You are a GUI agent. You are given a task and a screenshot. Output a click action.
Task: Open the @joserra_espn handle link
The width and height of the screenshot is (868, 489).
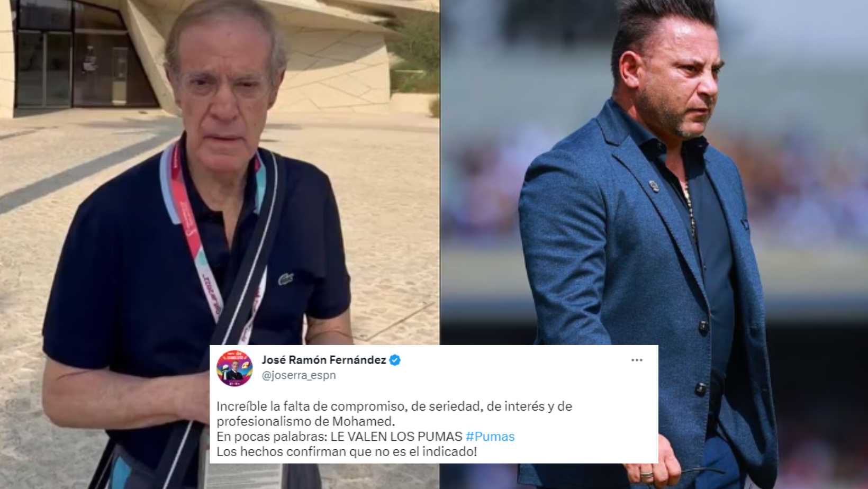[x=299, y=375]
